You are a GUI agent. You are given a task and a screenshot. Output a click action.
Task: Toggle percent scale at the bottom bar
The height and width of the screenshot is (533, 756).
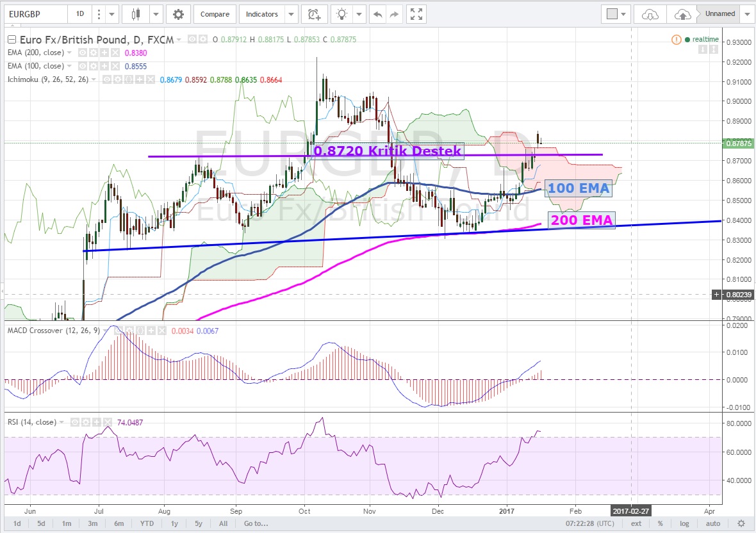click(660, 523)
